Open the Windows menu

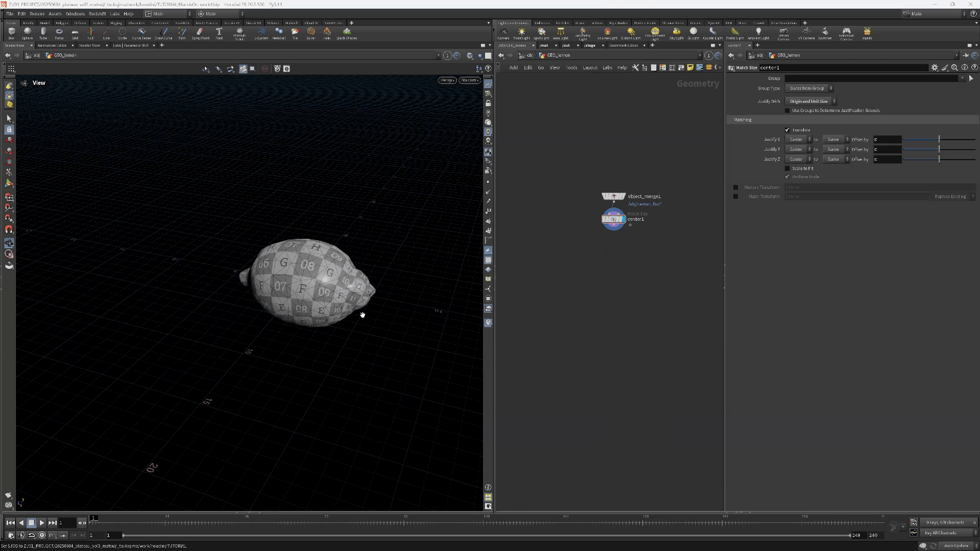tap(75, 13)
